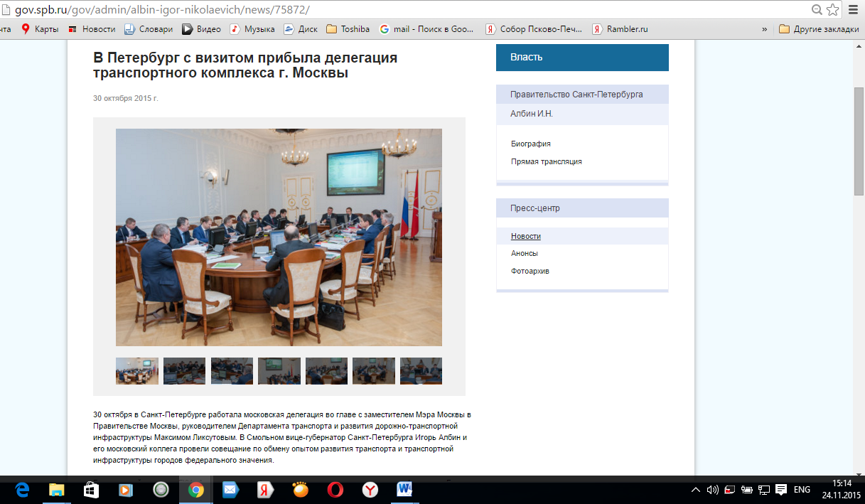Open the Словари bookmark

click(x=149, y=29)
